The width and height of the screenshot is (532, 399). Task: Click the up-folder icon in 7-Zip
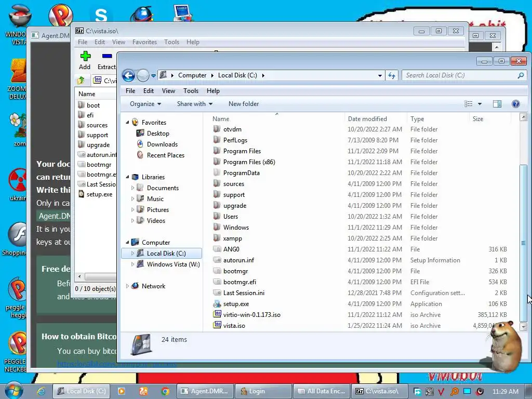pyautogui.click(x=81, y=81)
